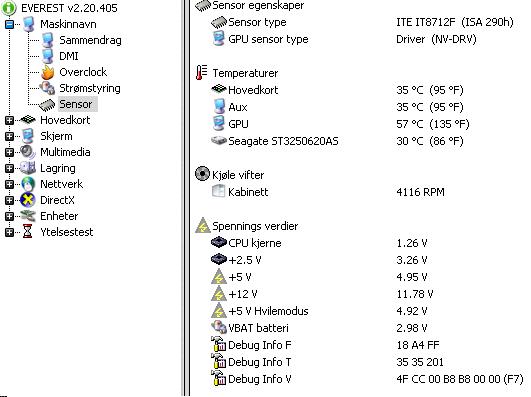Viewport: 531px width, 397px height.
Task: Click the Debug Info F icon
Action: [218, 344]
